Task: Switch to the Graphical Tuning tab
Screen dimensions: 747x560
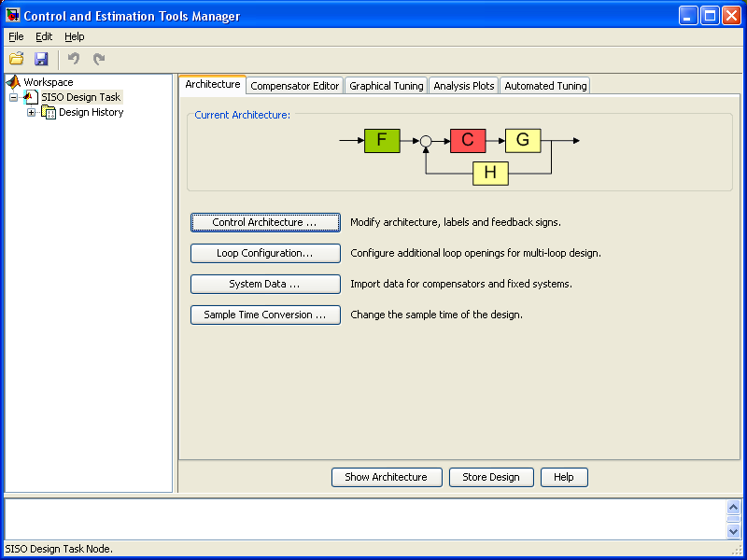Action: point(386,86)
